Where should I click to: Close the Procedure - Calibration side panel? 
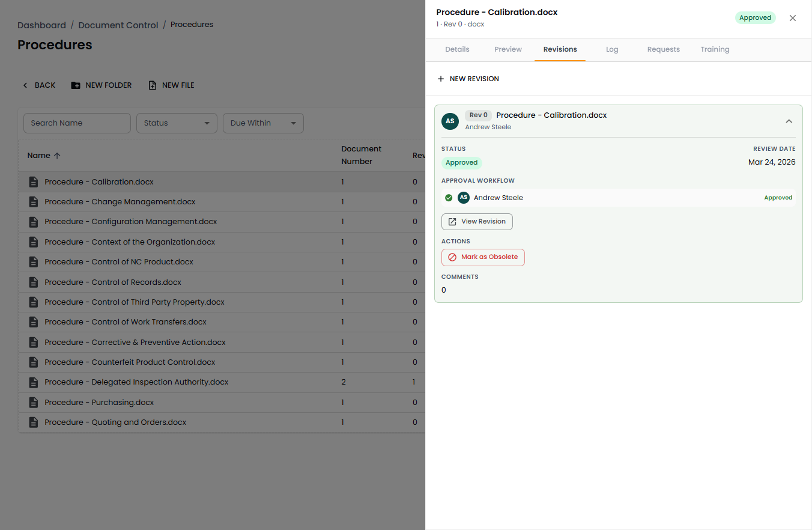pyautogui.click(x=792, y=18)
